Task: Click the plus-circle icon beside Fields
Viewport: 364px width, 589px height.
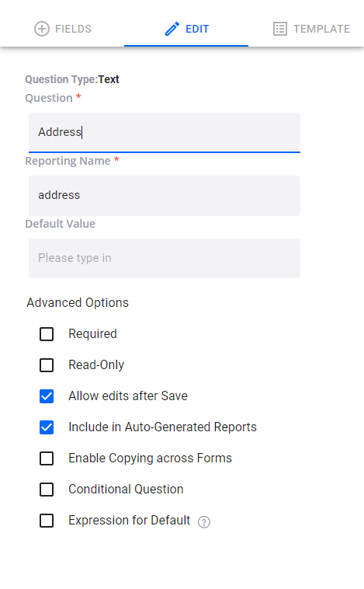Action: (x=42, y=29)
